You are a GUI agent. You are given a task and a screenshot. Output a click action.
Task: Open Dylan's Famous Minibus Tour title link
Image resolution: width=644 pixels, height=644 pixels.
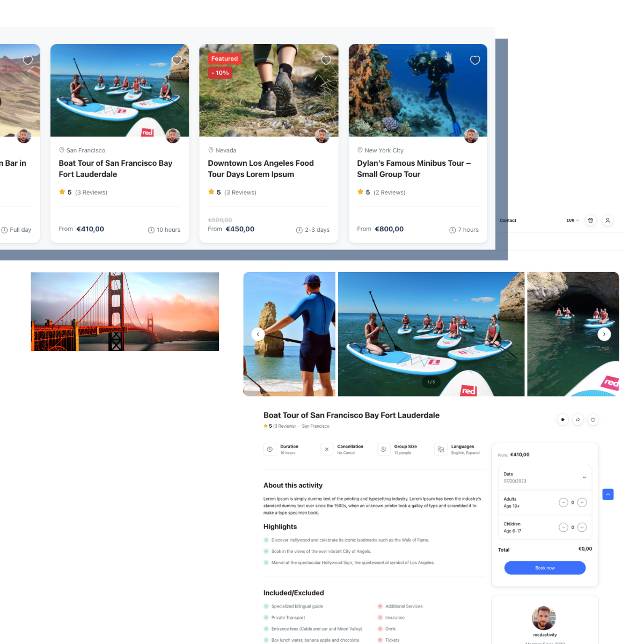pos(413,169)
